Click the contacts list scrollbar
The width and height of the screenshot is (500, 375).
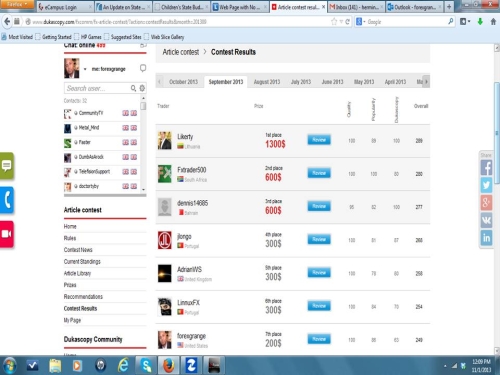pyautogui.click(x=143, y=143)
